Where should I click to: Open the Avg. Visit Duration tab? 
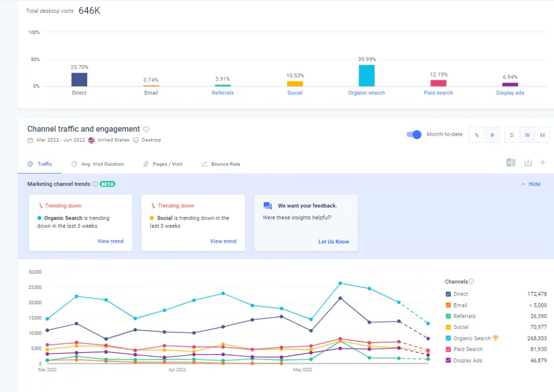click(97, 164)
